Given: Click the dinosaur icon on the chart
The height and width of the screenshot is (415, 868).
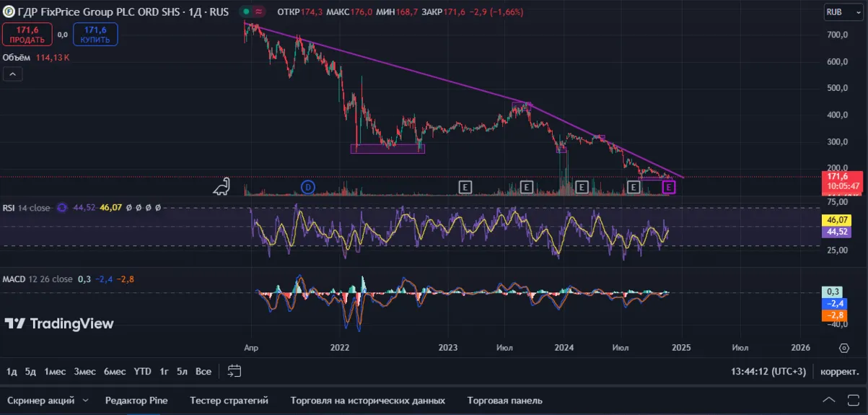Looking at the screenshot, I should click(x=222, y=186).
